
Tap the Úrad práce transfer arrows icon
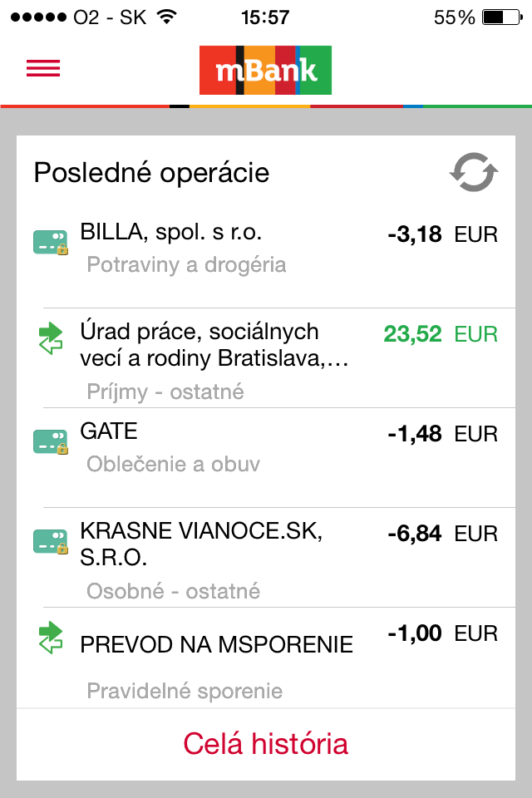[51, 339]
